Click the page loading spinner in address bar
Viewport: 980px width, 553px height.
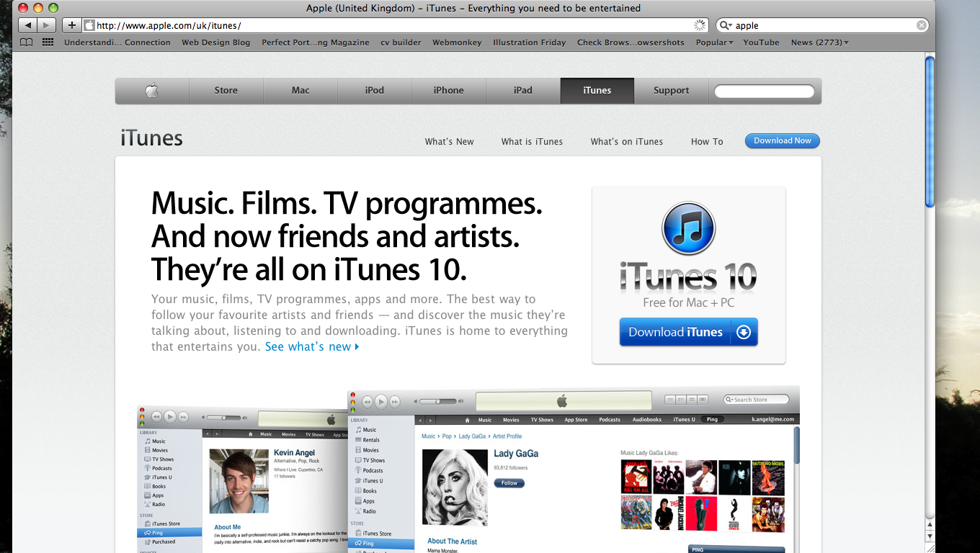click(700, 25)
